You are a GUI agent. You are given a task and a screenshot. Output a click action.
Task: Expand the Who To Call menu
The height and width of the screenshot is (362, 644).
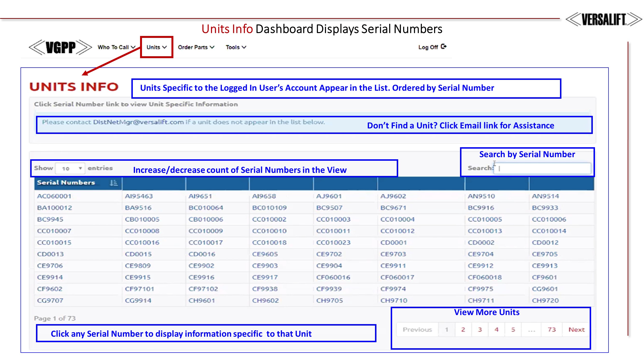pos(116,47)
